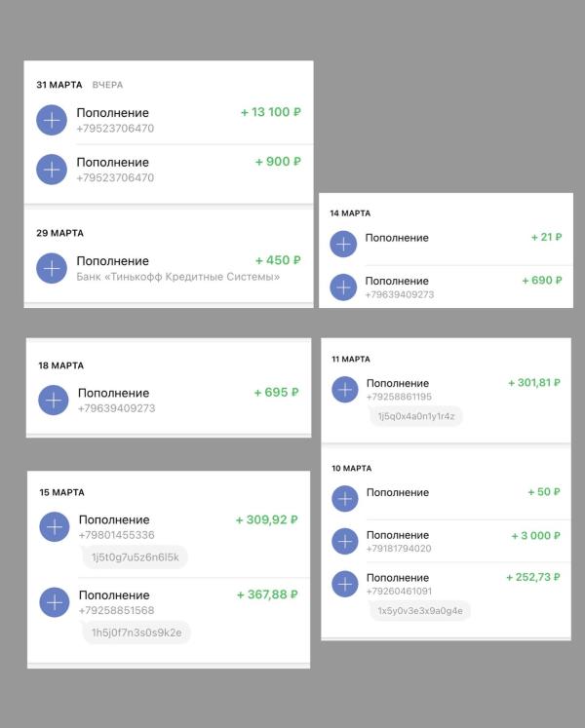Screen dimensions: 585x728
Task: Click plus icon for +50 ₽ deposit
Action: [345, 499]
